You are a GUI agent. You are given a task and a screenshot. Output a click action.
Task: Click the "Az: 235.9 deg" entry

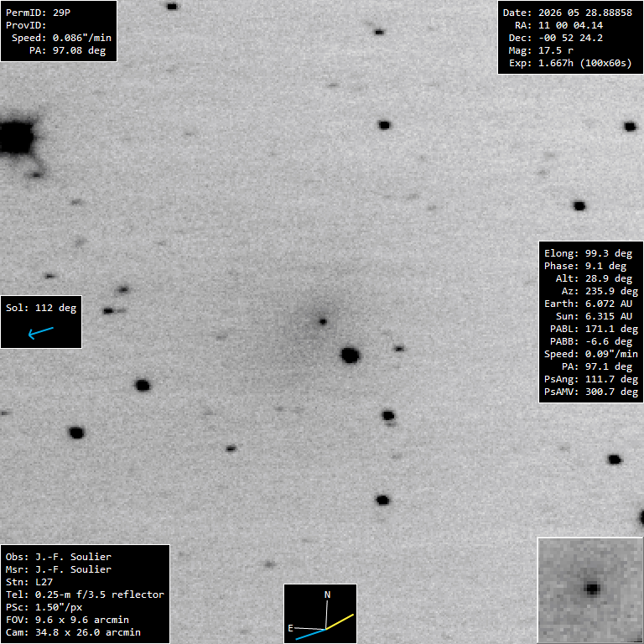pos(600,291)
